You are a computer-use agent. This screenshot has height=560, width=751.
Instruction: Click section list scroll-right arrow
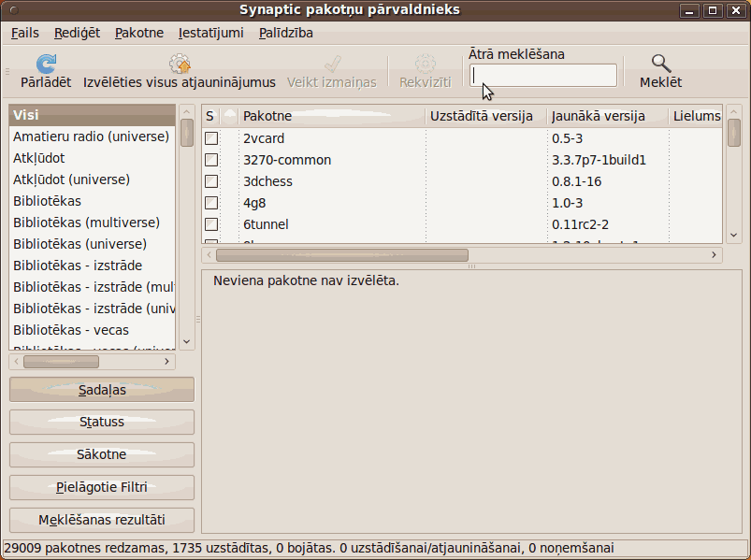166,362
